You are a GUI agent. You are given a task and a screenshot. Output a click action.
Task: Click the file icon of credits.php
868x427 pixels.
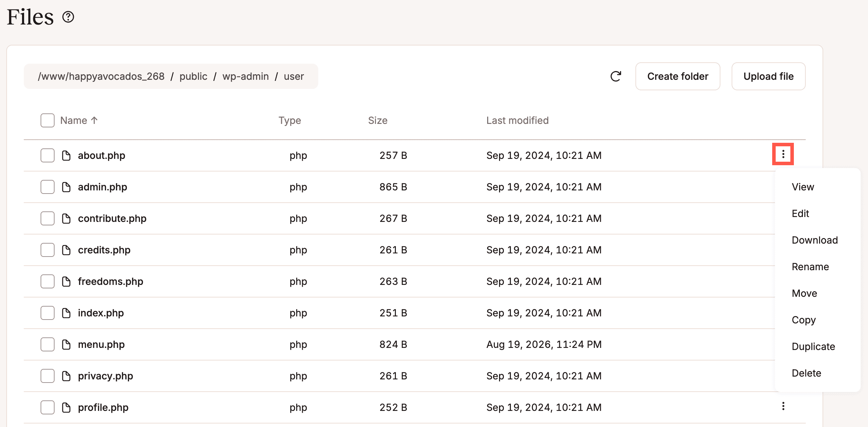pyautogui.click(x=66, y=250)
